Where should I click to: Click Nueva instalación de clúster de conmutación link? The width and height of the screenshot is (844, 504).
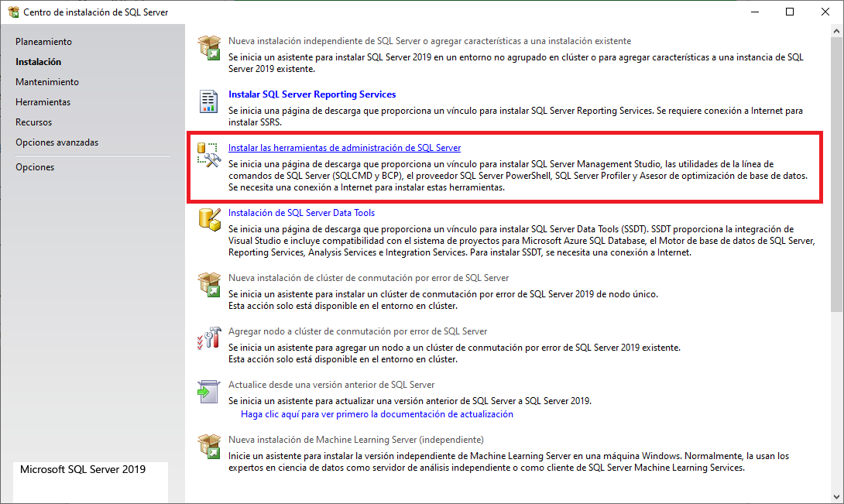(369, 278)
